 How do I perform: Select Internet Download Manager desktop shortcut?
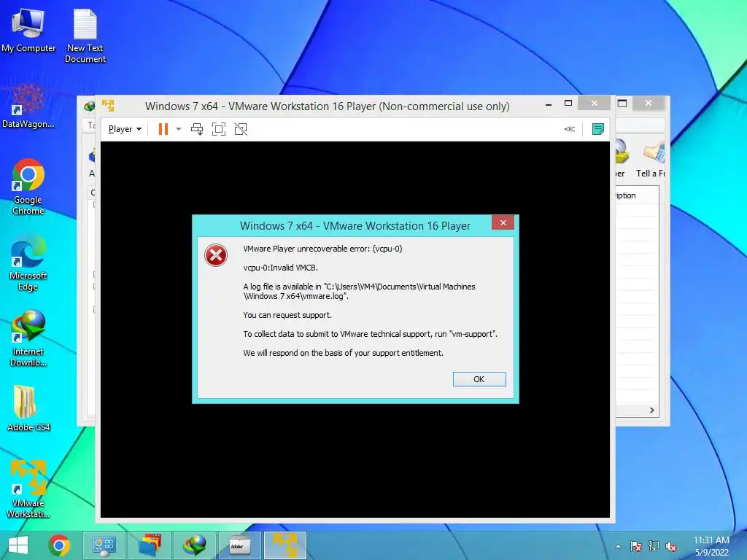28,338
